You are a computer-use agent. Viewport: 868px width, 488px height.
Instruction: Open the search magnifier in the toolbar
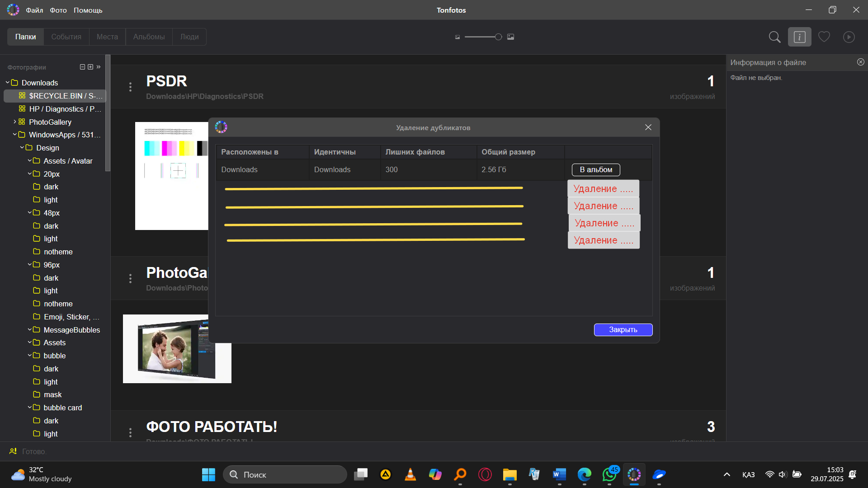(774, 37)
